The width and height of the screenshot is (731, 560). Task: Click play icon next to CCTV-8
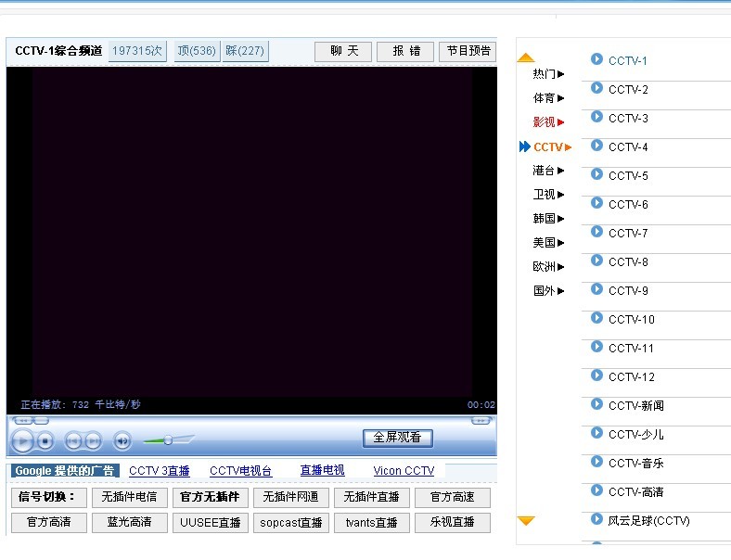[x=596, y=261]
